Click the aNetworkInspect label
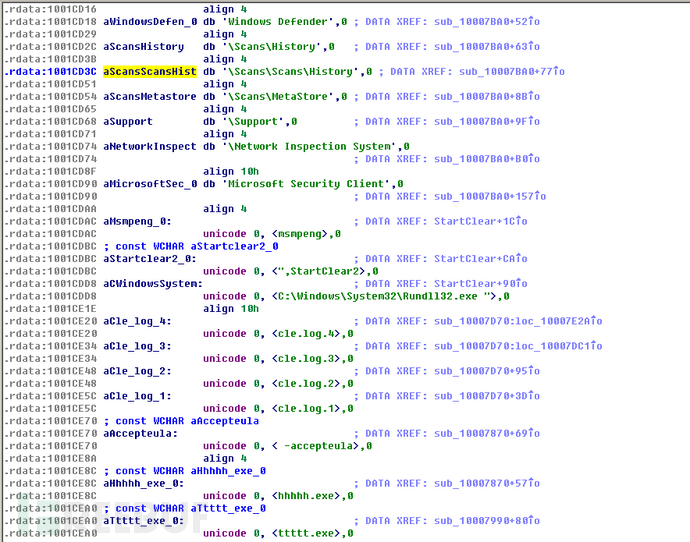Viewport: 690px width, 542px height. click(x=150, y=146)
